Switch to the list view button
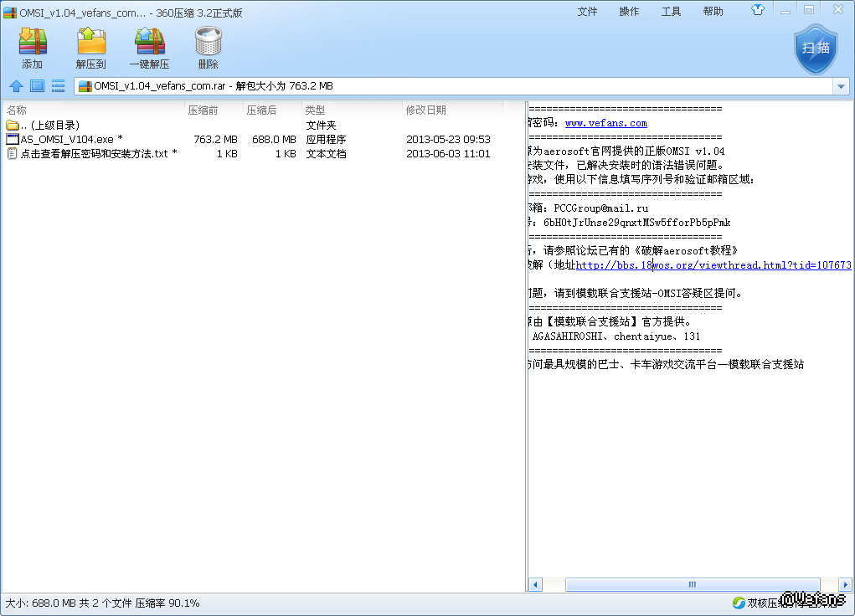Screen dimensions: 855x616 (58, 86)
